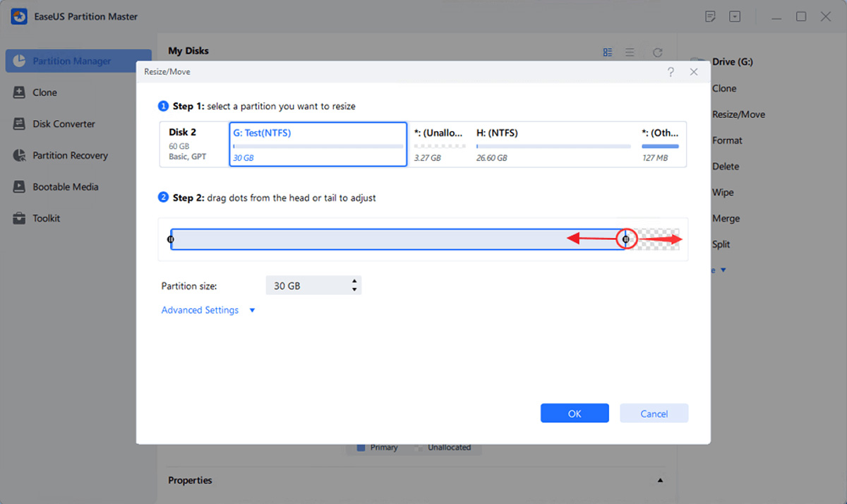Click the Partition size 30 GB field
Image resolution: width=847 pixels, height=504 pixels.
click(308, 286)
